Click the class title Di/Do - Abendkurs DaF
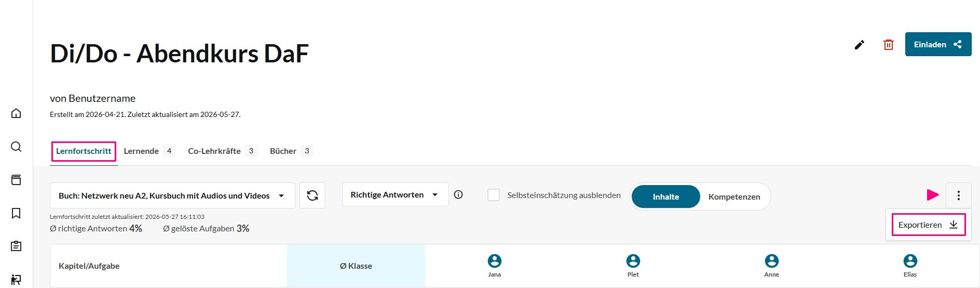This screenshot has height=288, width=980. [180, 54]
